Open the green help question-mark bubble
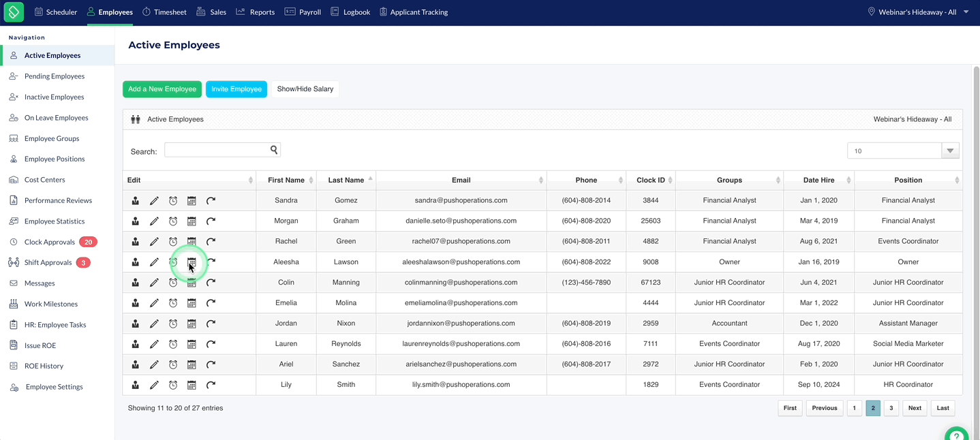 pyautogui.click(x=957, y=436)
